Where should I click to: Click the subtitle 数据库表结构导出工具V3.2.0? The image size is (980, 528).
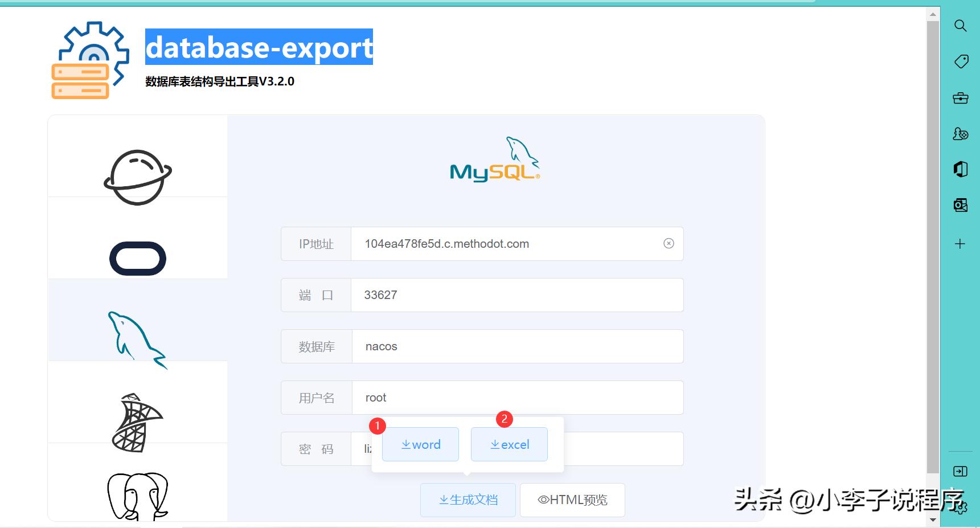click(220, 81)
